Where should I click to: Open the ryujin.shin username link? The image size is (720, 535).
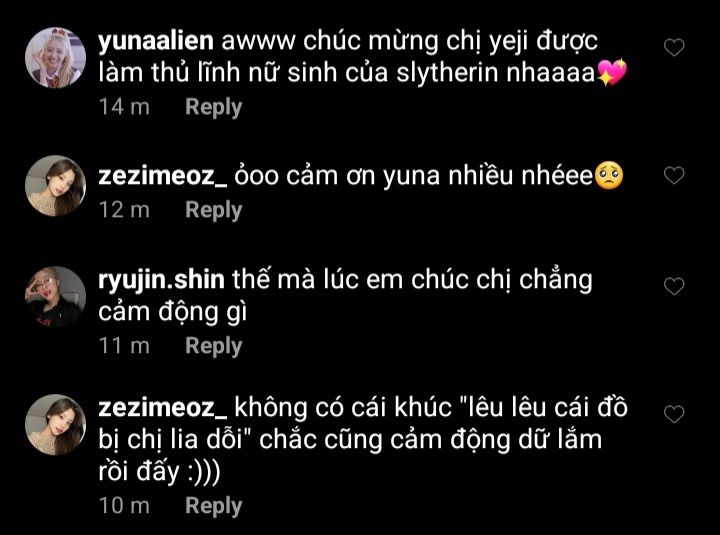click(x=161, y=281)
